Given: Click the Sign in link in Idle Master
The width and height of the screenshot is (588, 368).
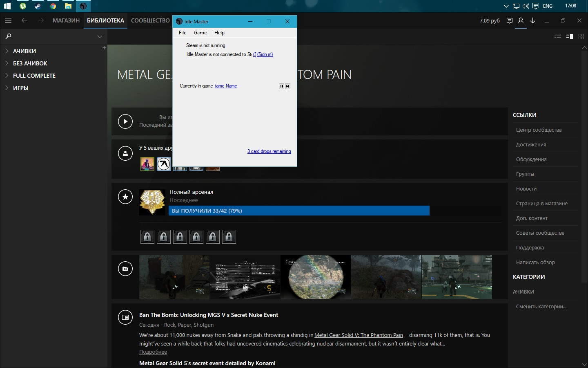Looking at the screenshot, I should (x=265, y=54).
